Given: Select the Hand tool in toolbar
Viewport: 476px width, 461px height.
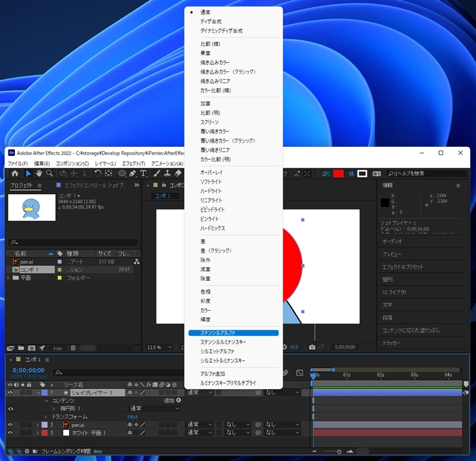Looking at the screenshot, I should pyautogui.click(x=39, y=174).
